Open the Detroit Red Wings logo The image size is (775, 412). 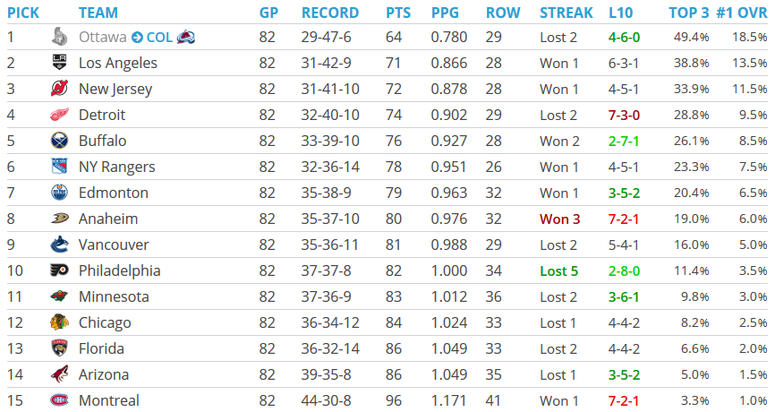pos(59,115)
